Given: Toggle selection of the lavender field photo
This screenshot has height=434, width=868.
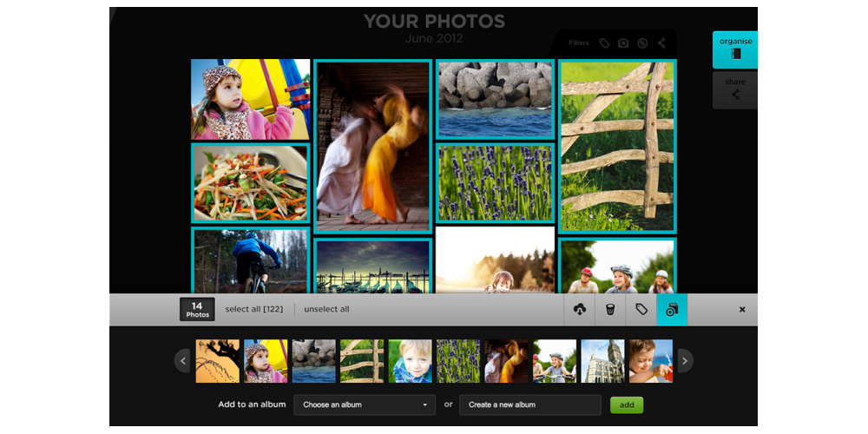Looking at the screenshot, I should tap(495, 183).
